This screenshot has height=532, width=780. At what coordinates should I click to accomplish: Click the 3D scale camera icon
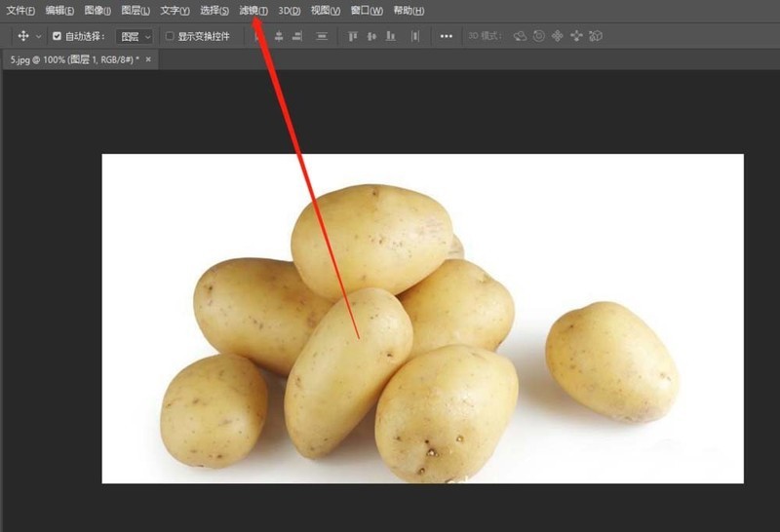[596, 36]
